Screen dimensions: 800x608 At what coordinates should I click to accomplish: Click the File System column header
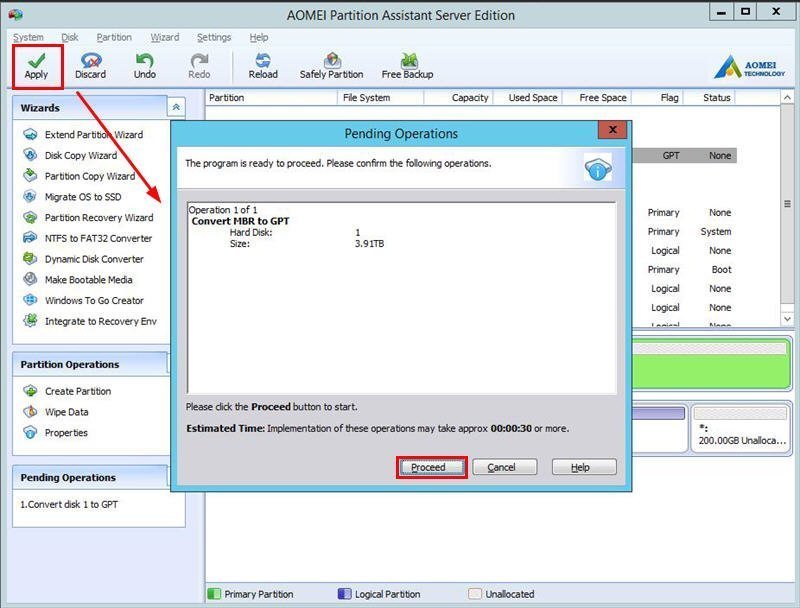[x=380, y=97]
